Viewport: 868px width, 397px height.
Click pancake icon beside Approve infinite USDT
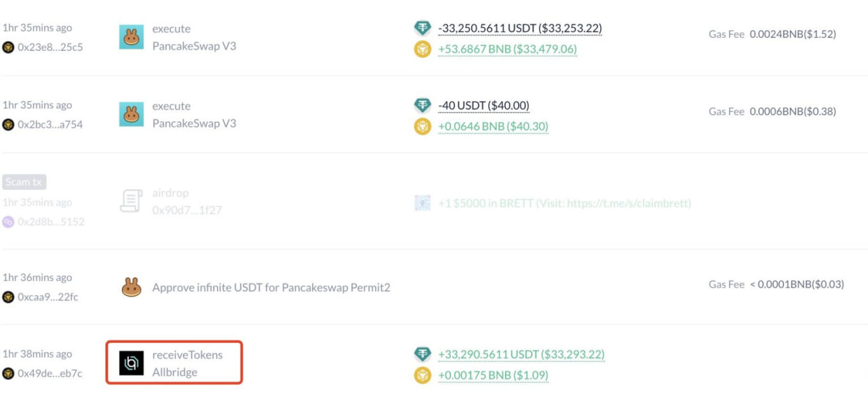click(x=132, y=288)
